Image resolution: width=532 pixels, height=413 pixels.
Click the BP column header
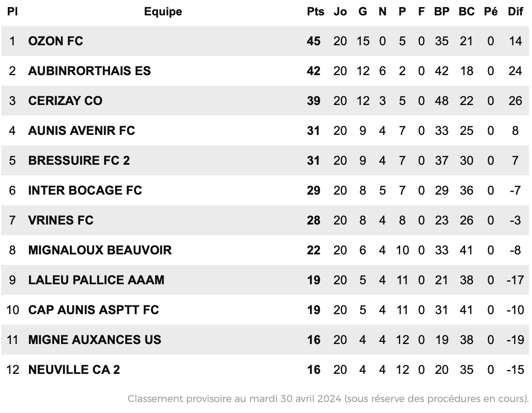442,11
